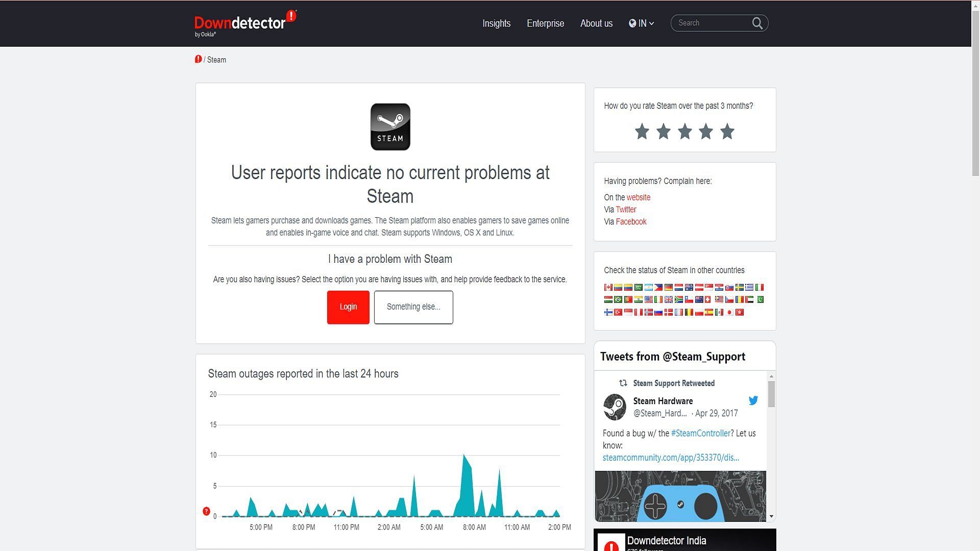
Task: Click the Downdetector India profile icon
Action: (610, 543)
